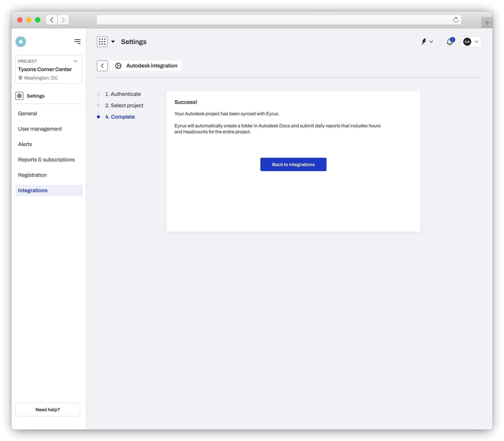Expand the PROJECT selector chevron

(76, 61)
